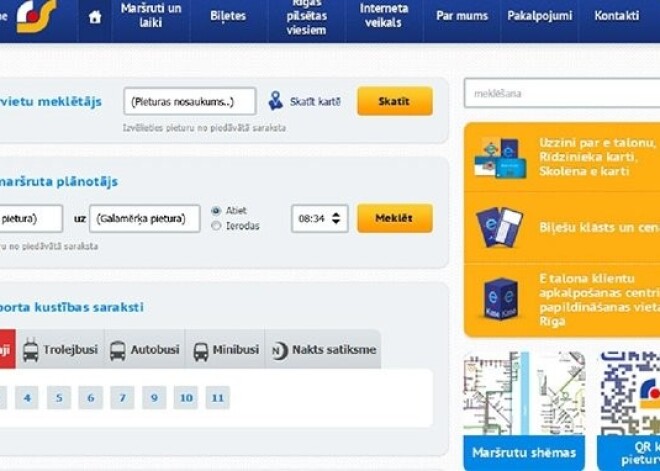Viewport: 660px width, 471px height.
Task: Open Rīgas pilsētas viesiem menu
Action: [306, 16]
